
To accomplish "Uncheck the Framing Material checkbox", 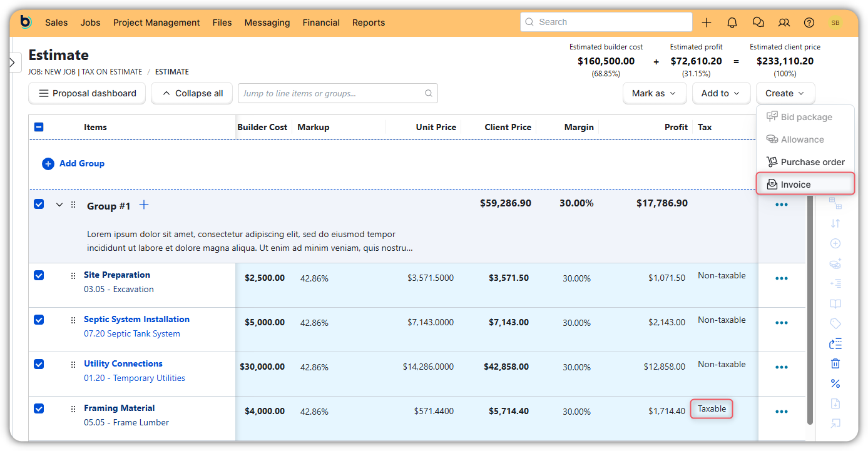I will click(39, 408).
